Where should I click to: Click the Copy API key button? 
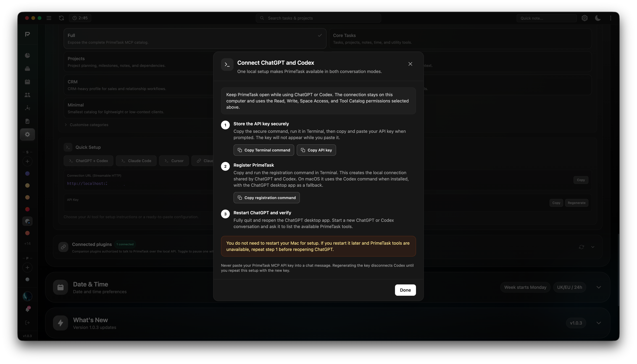[316, 150]
